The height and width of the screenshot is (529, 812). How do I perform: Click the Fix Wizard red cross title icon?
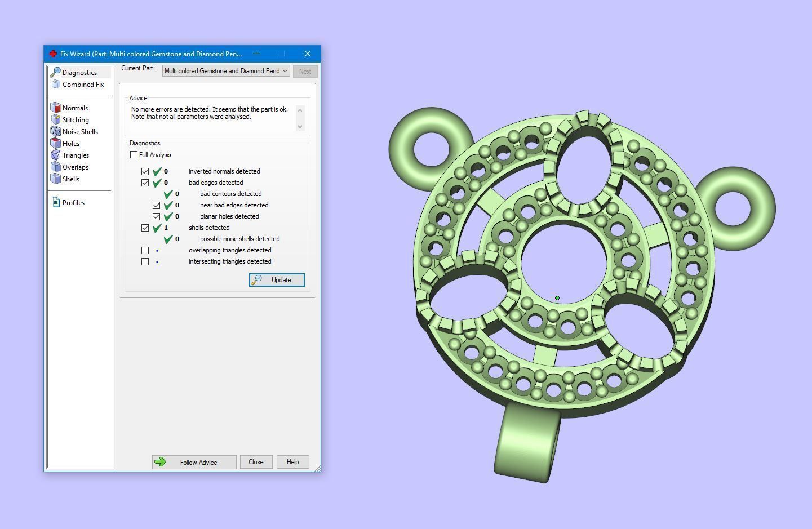(53, 54)
